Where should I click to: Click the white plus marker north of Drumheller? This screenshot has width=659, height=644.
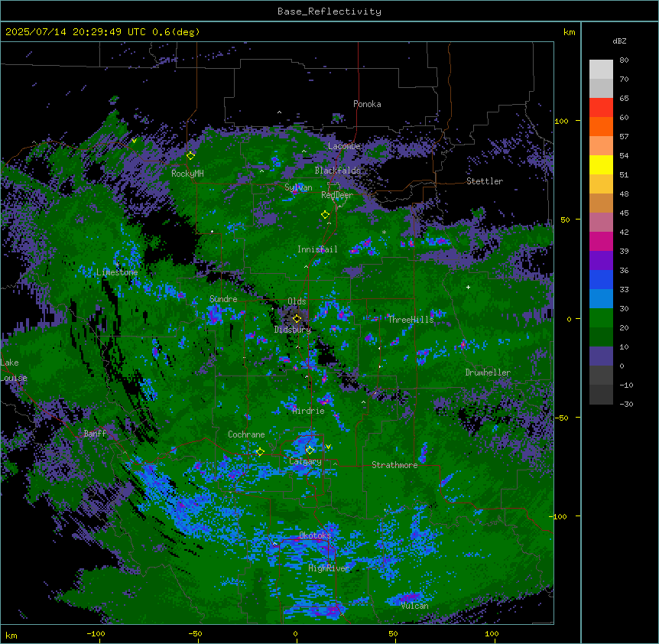tap(468, 287)
